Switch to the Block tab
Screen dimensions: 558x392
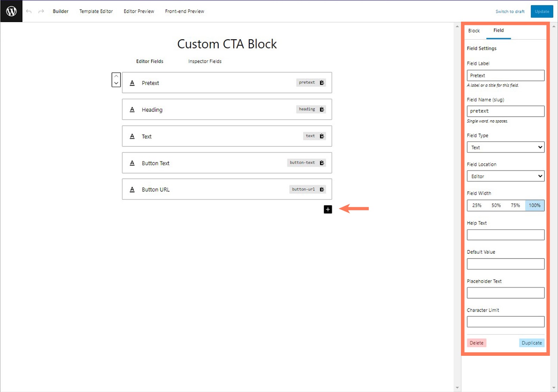coord(474,31)
